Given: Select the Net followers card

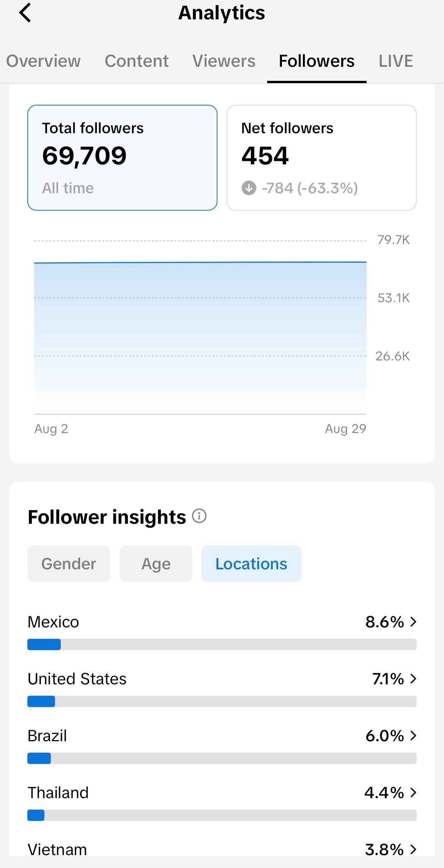Looking at the screenshot, I should click(x=321, y=158).
